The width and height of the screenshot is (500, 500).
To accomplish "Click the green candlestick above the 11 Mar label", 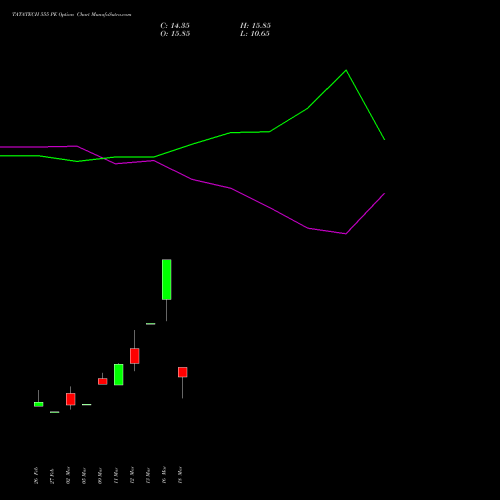I will pos(119,374).
